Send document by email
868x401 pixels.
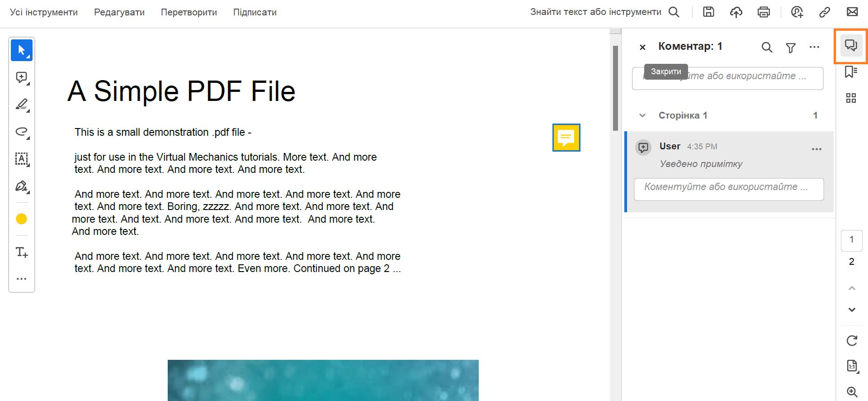coord(852,12)
